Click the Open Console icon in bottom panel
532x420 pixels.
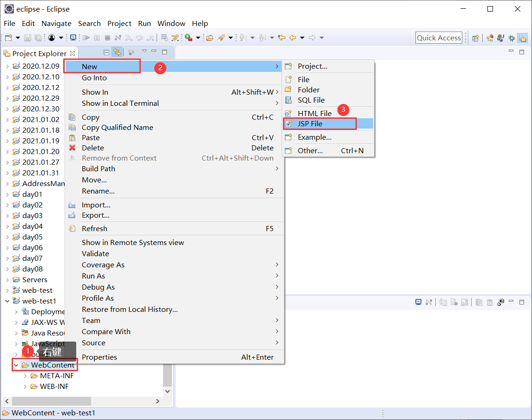coord(418,302)
